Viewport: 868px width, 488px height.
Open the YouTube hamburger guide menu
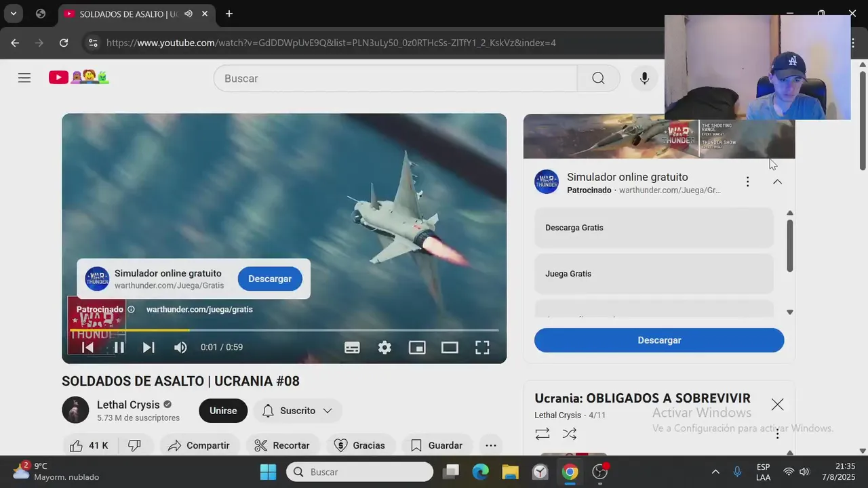[24, 78]
